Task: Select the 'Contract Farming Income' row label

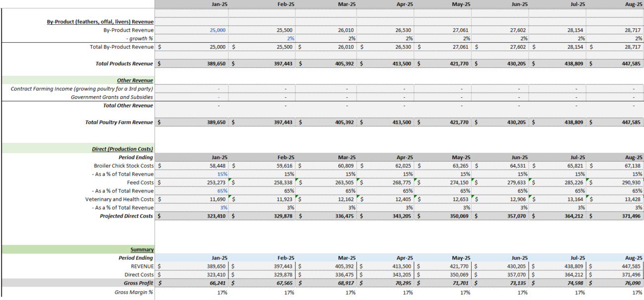Action: coord(82,89)
